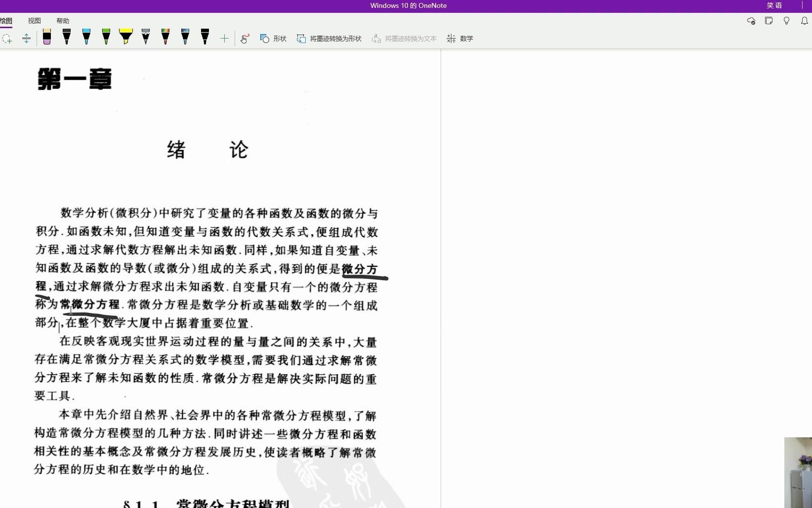Open the 数学 Math assistant
812x508 pixels.
[460, 39]
